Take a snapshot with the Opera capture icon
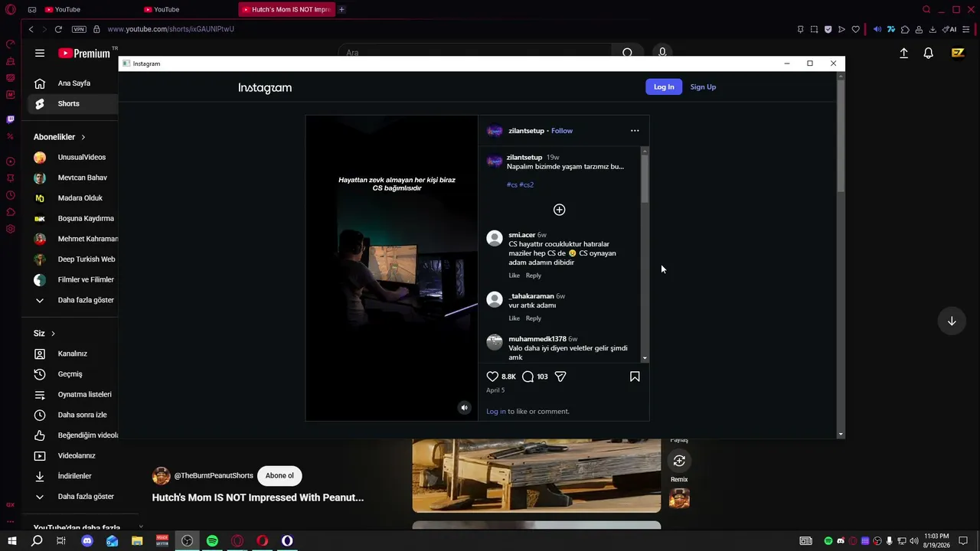Viewport: 980px width, 551px height. (x=814, y=29)
